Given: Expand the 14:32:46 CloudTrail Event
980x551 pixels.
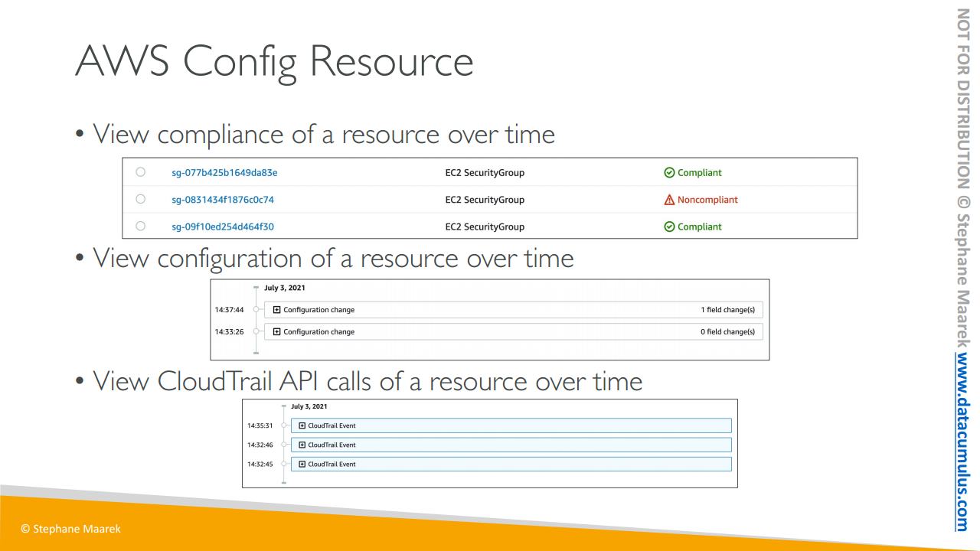Looking at the screenshot, I should (302, 445).
